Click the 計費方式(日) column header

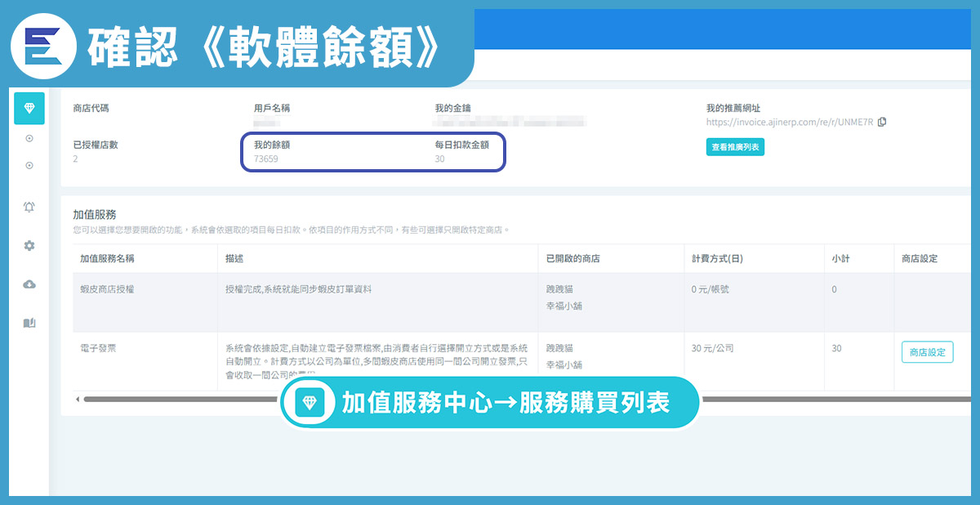(x=716, y=258)
